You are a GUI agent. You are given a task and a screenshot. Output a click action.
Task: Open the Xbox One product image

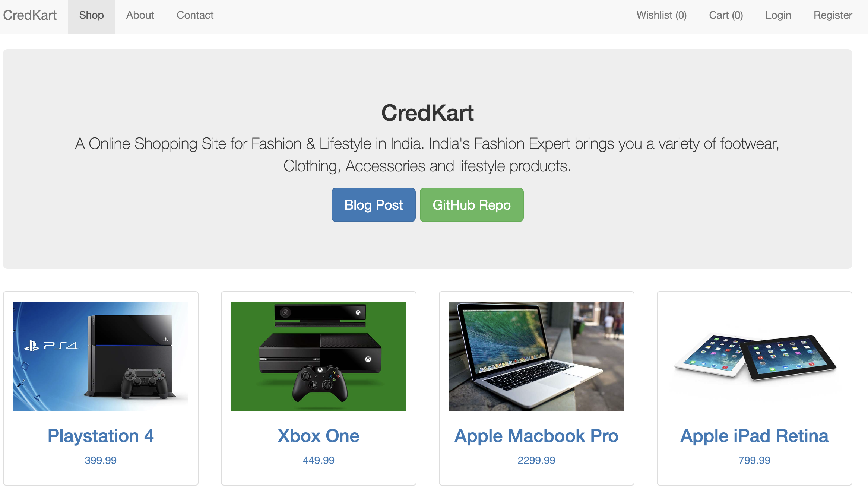coord(319,356)
